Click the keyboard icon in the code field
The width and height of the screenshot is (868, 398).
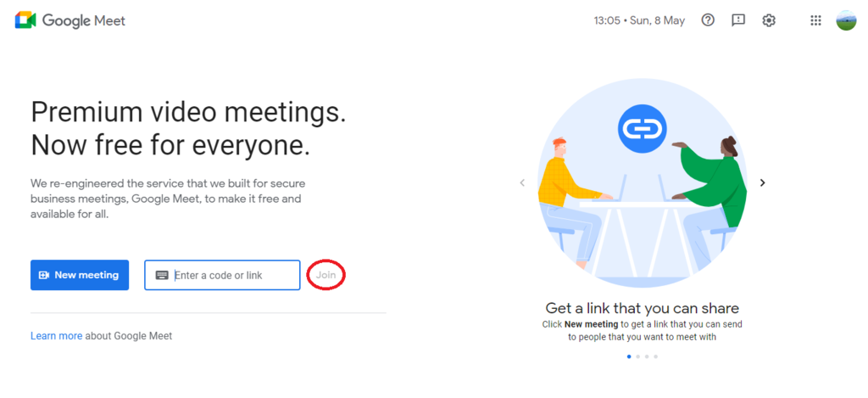coord(162,276)
